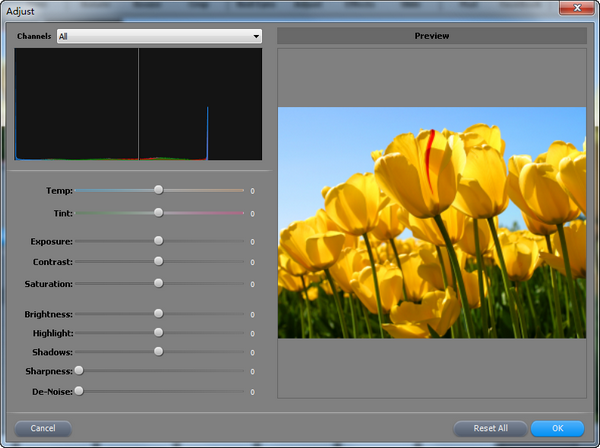Select the Sharpness slider knob

tap(78, 370)
